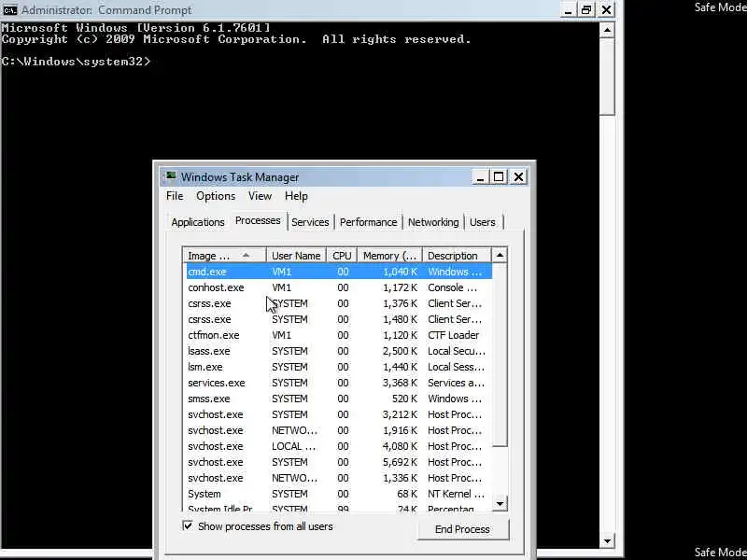Select the conhost.exe process row

click(338, 287)
